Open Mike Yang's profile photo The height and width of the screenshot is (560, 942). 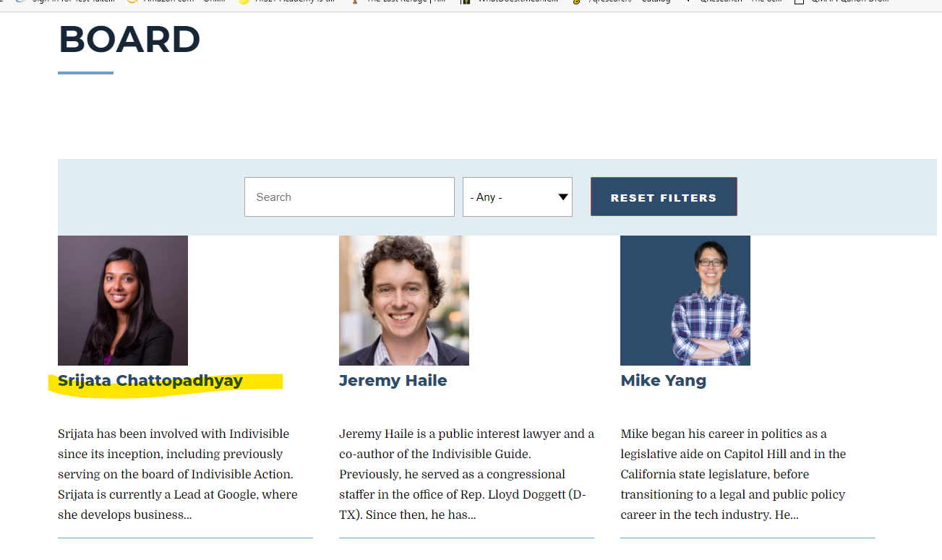point(685,301)
